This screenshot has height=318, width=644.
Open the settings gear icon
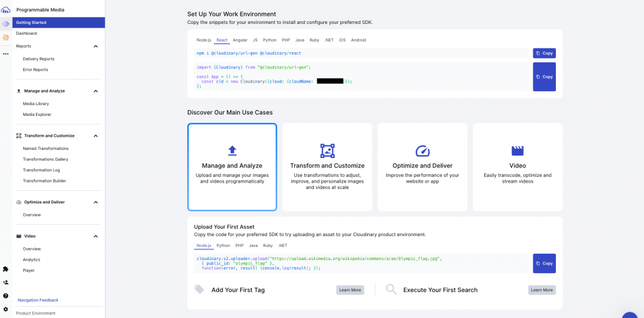[x=6, y=309]
